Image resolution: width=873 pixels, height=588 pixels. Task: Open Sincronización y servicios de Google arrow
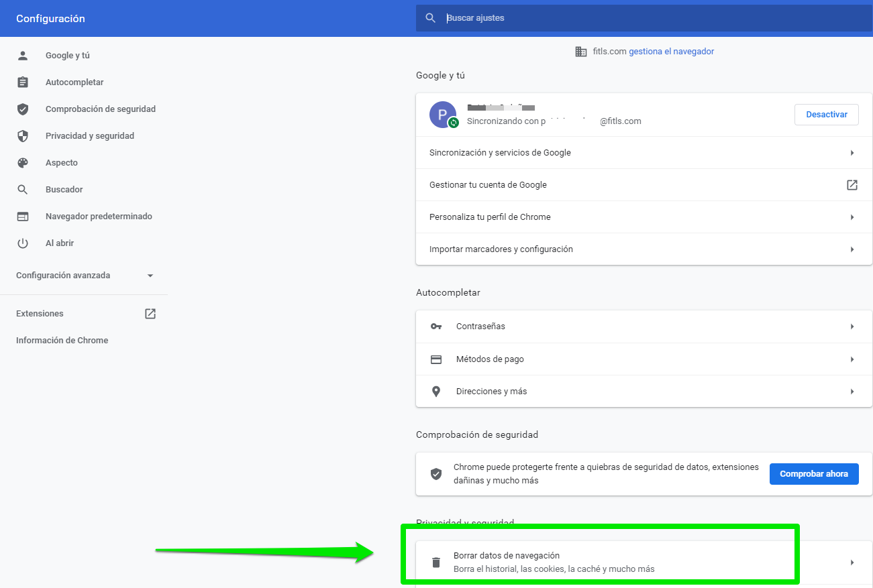coord(852,153)
